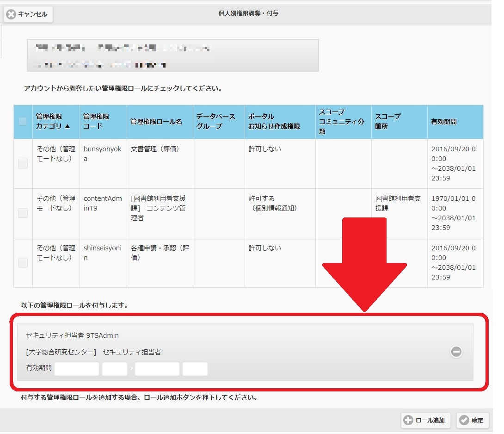
Task: Click the ロール追加 button
Action: [425, 420]
